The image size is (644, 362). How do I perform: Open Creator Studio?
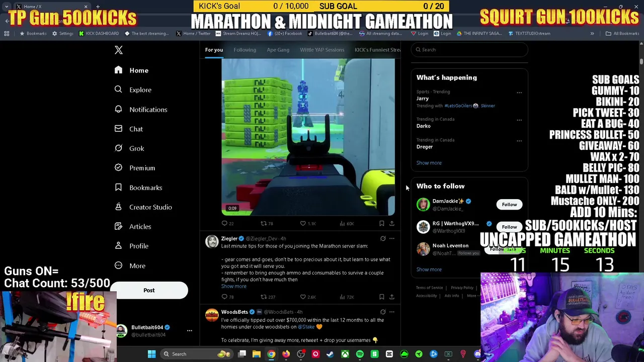[143, 207]
